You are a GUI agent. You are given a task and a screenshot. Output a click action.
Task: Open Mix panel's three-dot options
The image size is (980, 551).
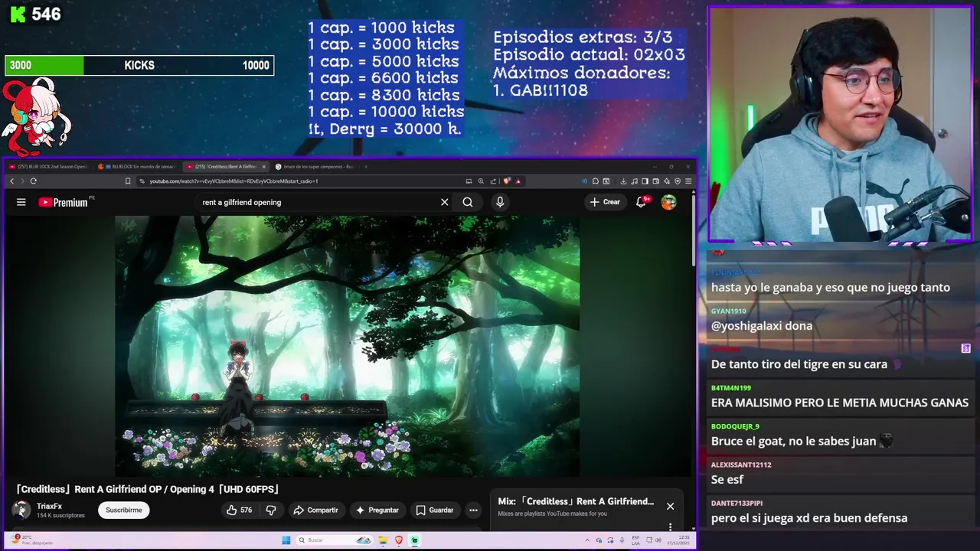(x=670, y=527)
